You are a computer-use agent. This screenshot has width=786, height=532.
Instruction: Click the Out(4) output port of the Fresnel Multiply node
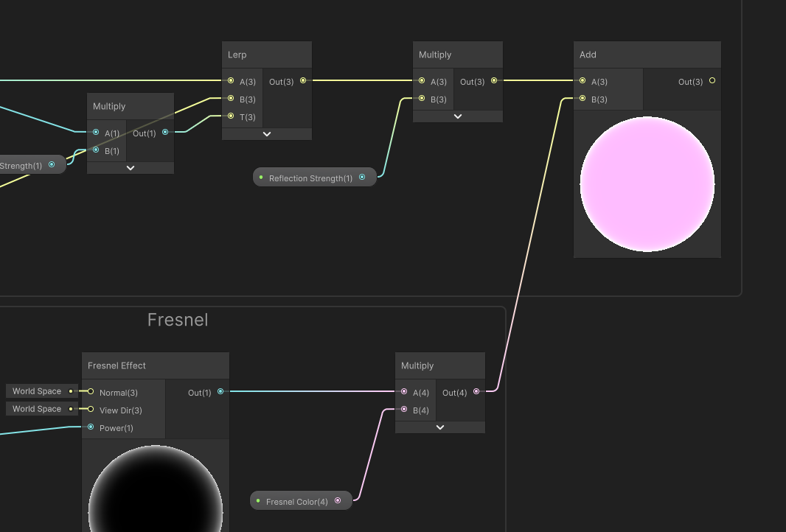coord(476,392)
